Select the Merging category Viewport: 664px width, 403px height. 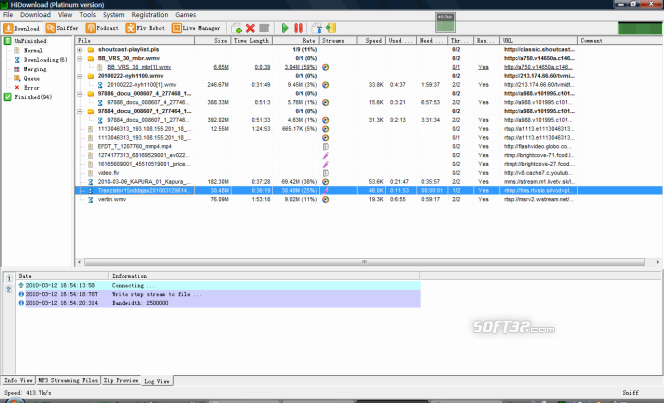point(35,69)
